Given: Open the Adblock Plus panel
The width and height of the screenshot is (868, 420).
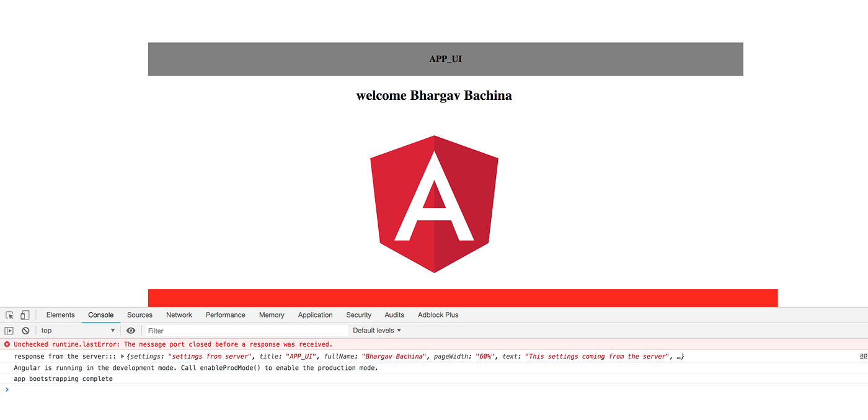Looking at the screenshot, I should 438,315.
